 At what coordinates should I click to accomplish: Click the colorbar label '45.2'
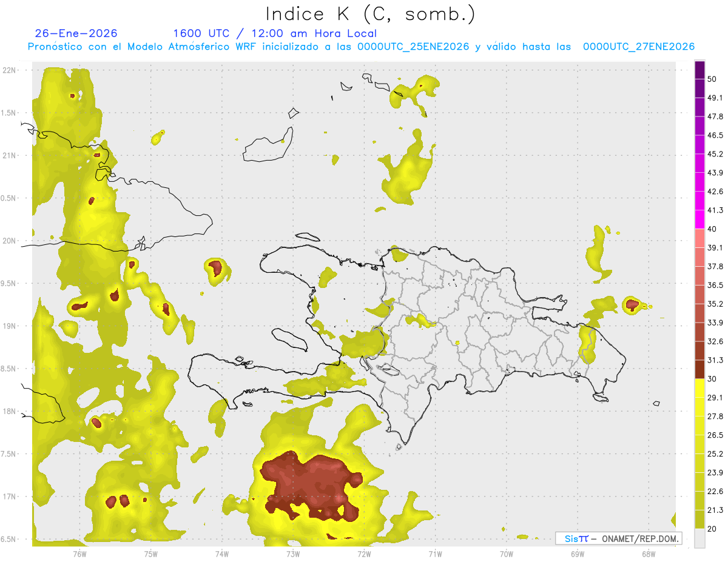(715, 154)
